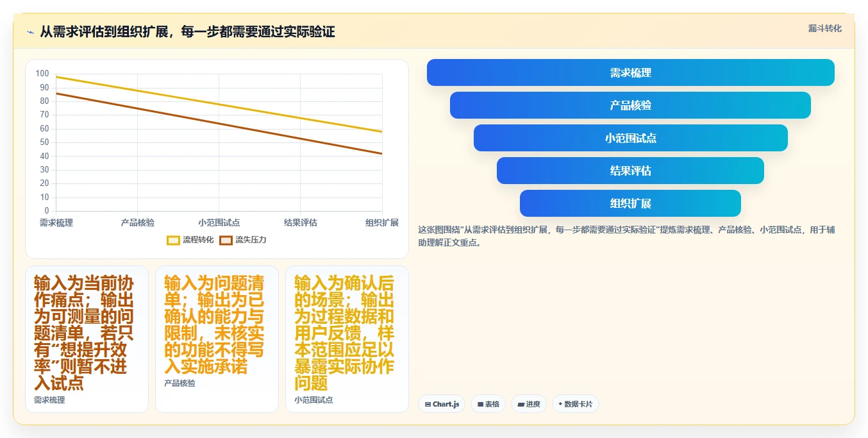Click the yellow 流程转化 legend swatch
The width and height of the screenshot is (868, 438).
click(x=173, y=240)
